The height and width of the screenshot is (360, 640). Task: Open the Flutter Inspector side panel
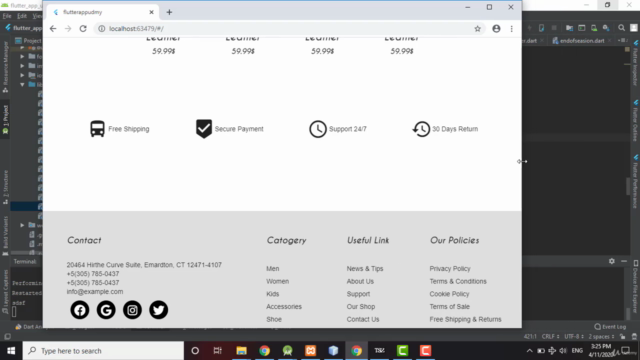click(x=636, y=63)
